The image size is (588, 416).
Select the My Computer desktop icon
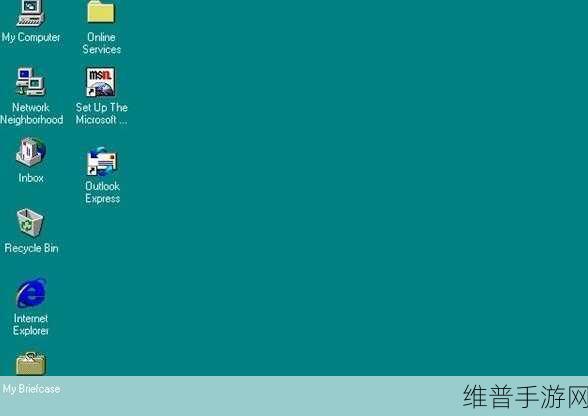(x=30, y=13)
